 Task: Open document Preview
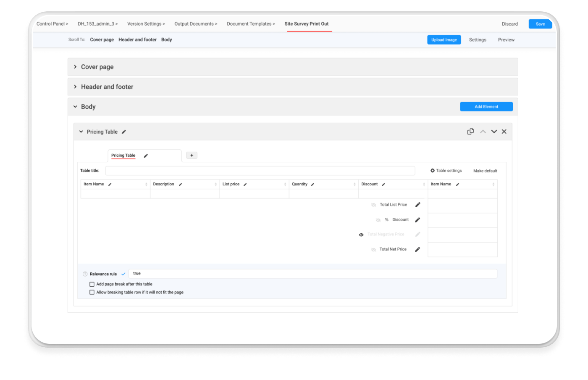(x=506, y=40)
